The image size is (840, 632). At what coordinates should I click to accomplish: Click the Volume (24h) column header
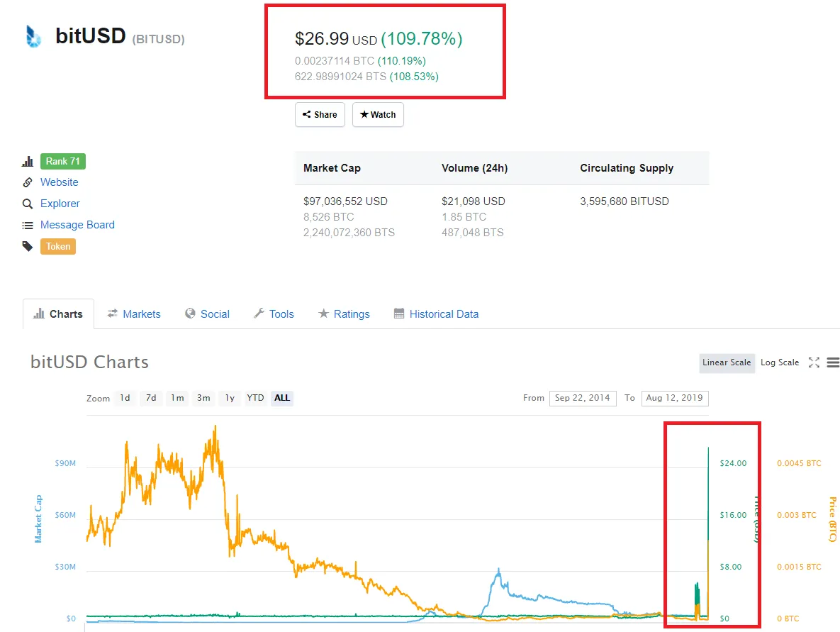coord(475,168)
